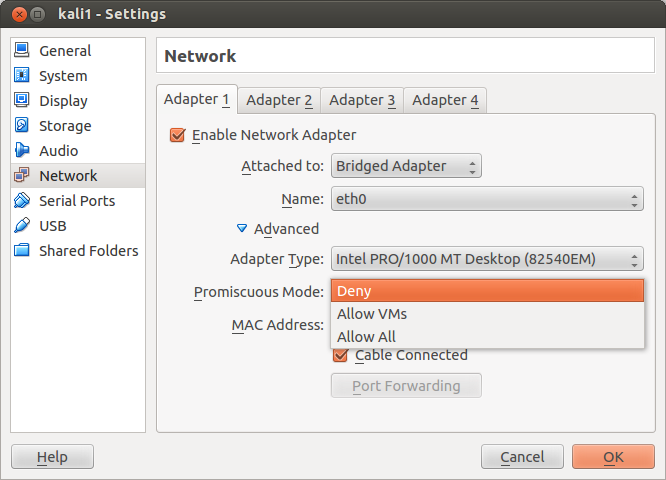This screenshot has width=666, height=480.
Task: Select the System chip icon
Action: pos(22,75)
